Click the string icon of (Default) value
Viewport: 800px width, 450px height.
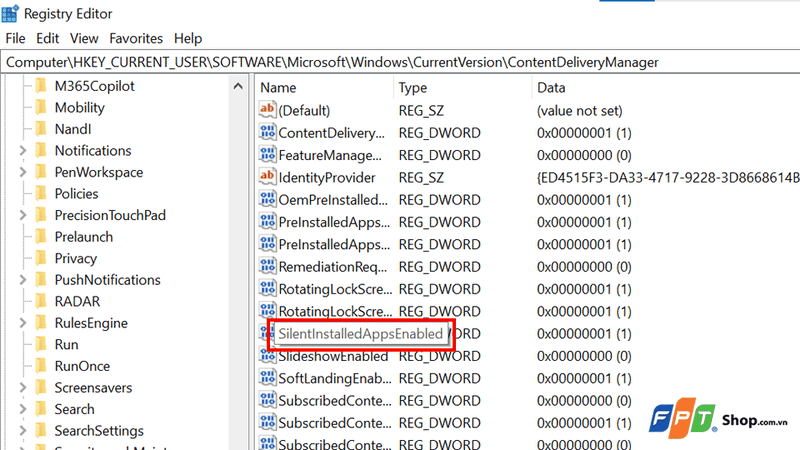click(267, 110)
